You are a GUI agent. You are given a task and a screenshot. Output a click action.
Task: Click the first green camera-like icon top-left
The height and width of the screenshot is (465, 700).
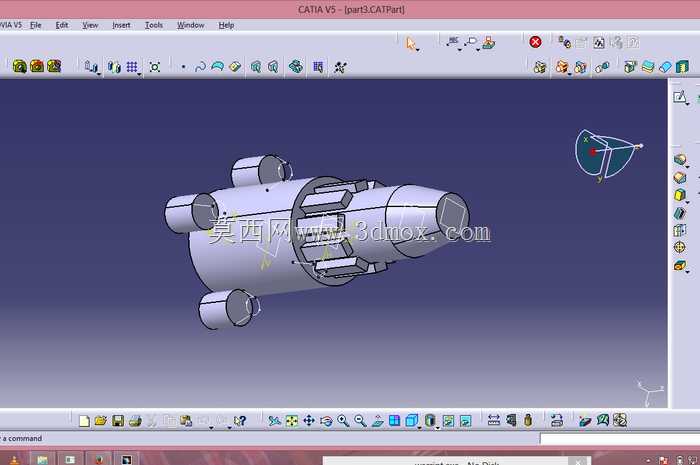20,66
